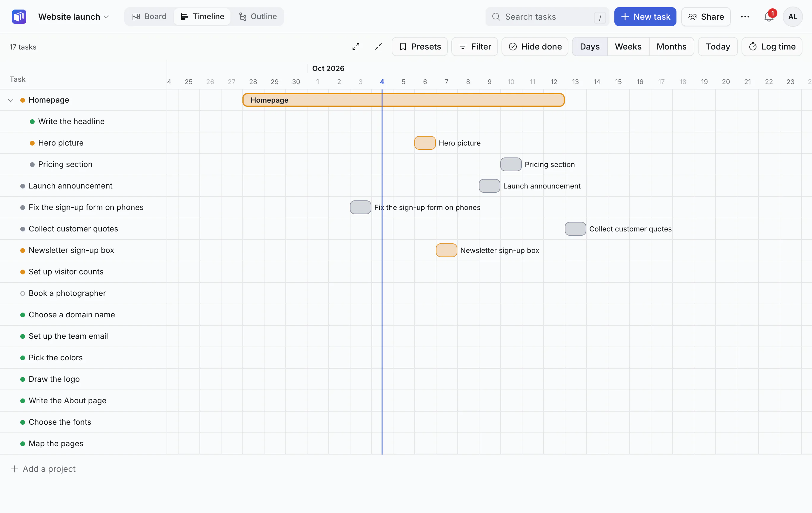Viewport: 812px width, 513px height.
Task: Click the Launch announcement timeline bar
Action: (x=489, y=186)
